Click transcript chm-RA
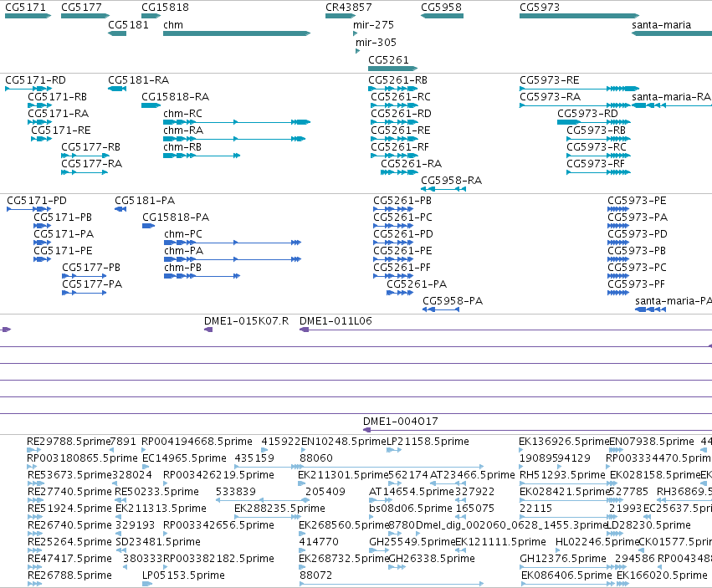The width and height of the screenshot is (712, 588). pos(234,139)
